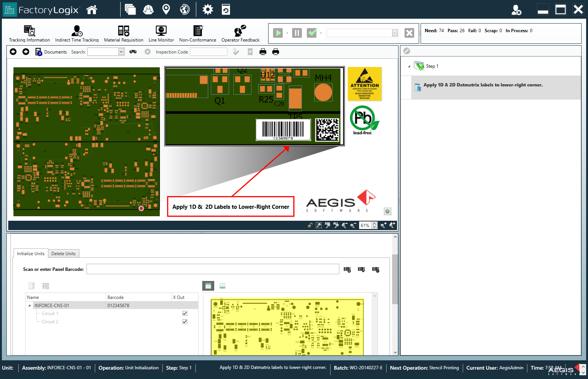
Task: Open Operator Feedback
Action: point(240,34)
